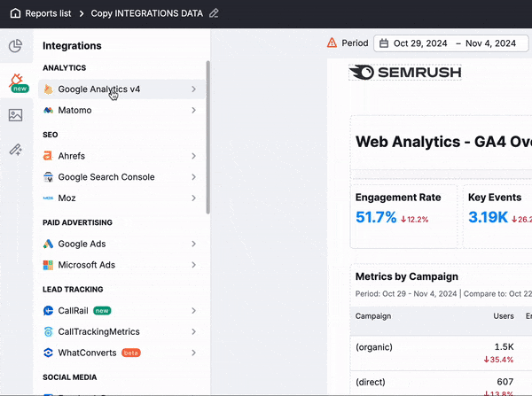Select the Ahrefs integration

(x=121, y=156)
